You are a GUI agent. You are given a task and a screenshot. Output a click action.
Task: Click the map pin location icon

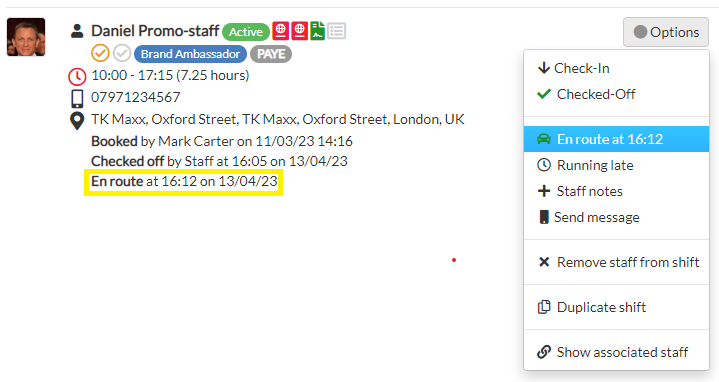coord(77,121)
